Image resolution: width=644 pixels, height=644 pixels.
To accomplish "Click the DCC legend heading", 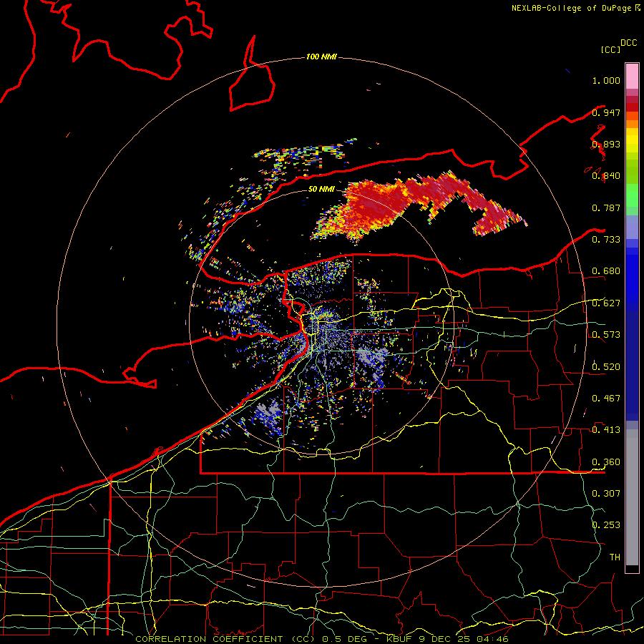I will (x=629, y=43).
